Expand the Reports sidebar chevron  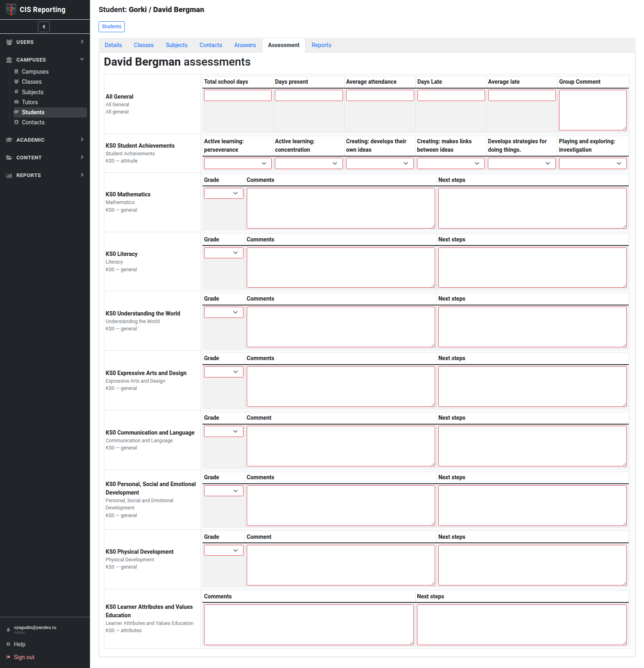pyautogui.click(x=82, y=175)
